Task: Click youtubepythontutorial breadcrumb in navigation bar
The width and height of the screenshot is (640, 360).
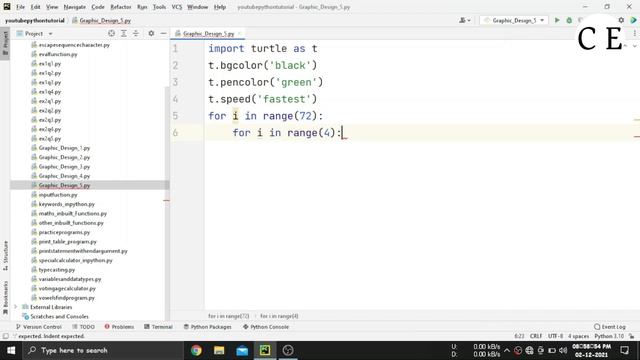Action: [x=35, y=20]
